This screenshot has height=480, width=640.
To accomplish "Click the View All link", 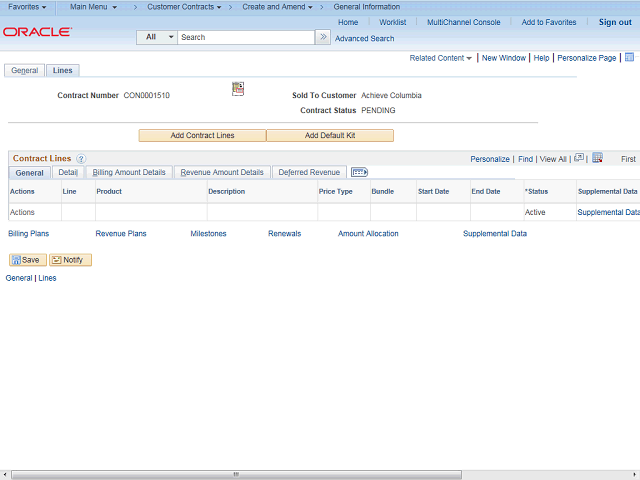I will click(553, 159).
